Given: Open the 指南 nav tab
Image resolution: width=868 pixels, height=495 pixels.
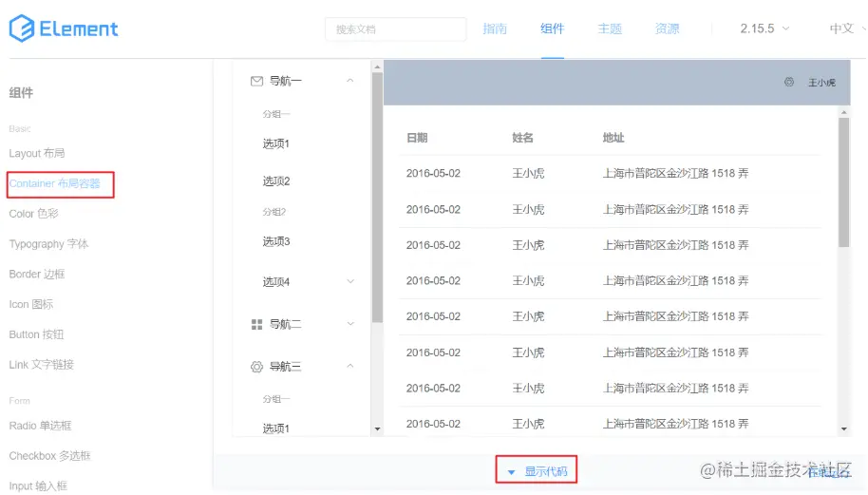Looking at the screenshot, I should 495,29.
